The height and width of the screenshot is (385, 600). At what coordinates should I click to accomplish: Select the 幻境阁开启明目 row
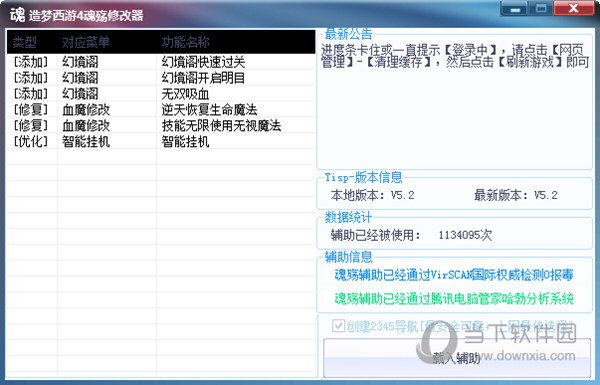point(161,78)
